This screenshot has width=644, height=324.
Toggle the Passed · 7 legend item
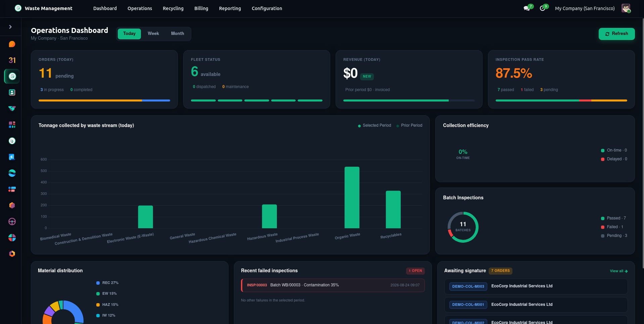(613, 218)
